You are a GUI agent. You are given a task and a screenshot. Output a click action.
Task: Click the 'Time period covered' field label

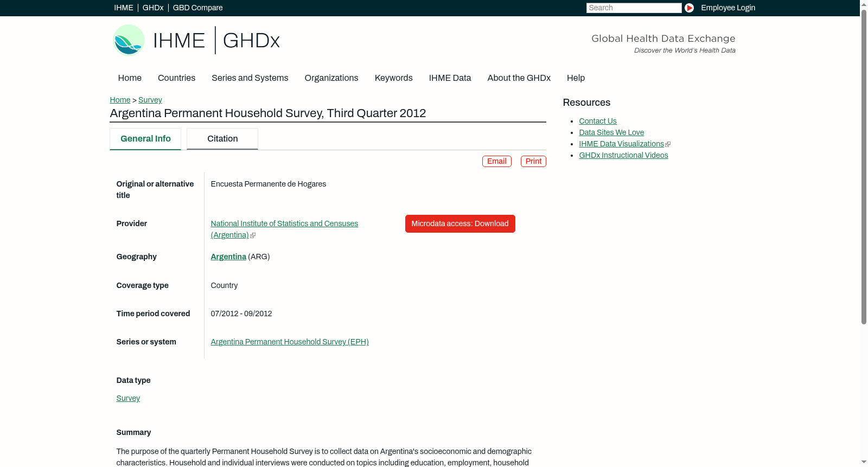[153, 314]
